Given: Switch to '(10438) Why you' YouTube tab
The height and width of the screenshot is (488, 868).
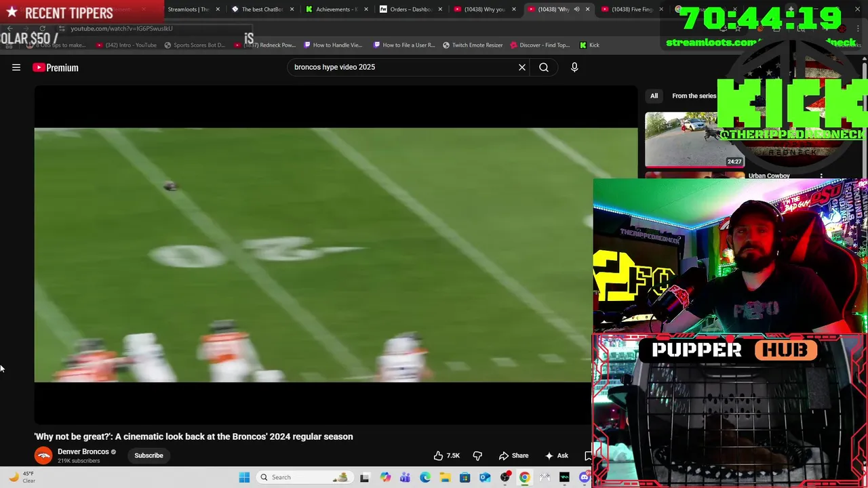Looking at the screenshot, I should pyautogui.click(x=484, y=9).
